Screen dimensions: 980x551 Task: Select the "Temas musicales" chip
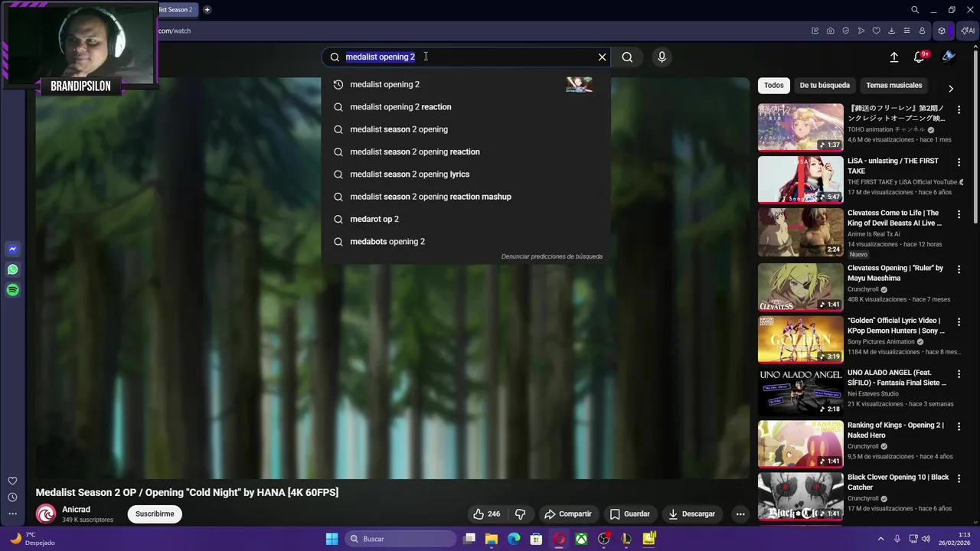point(893,85)
